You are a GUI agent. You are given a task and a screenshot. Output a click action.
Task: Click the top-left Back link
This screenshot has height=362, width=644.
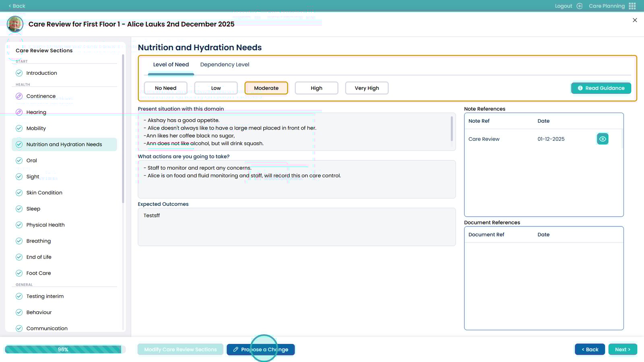click(x=17, y=6)
